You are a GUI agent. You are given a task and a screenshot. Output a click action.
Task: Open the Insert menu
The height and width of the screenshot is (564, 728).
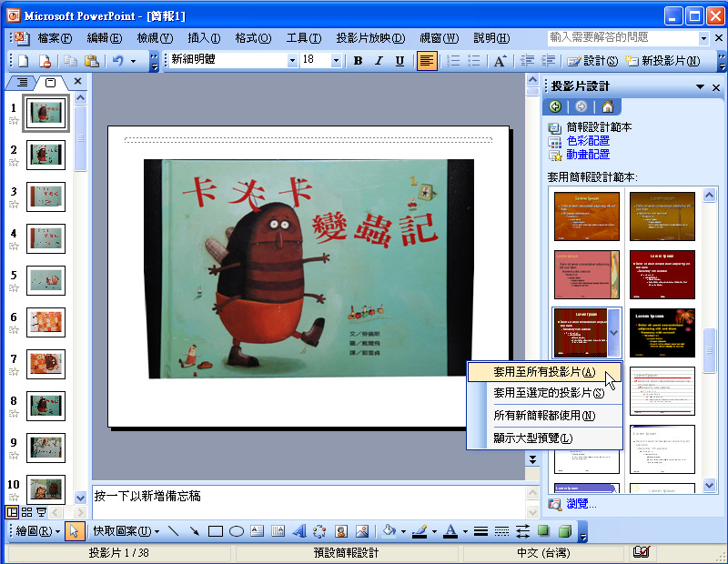click(x=204, y=38)
